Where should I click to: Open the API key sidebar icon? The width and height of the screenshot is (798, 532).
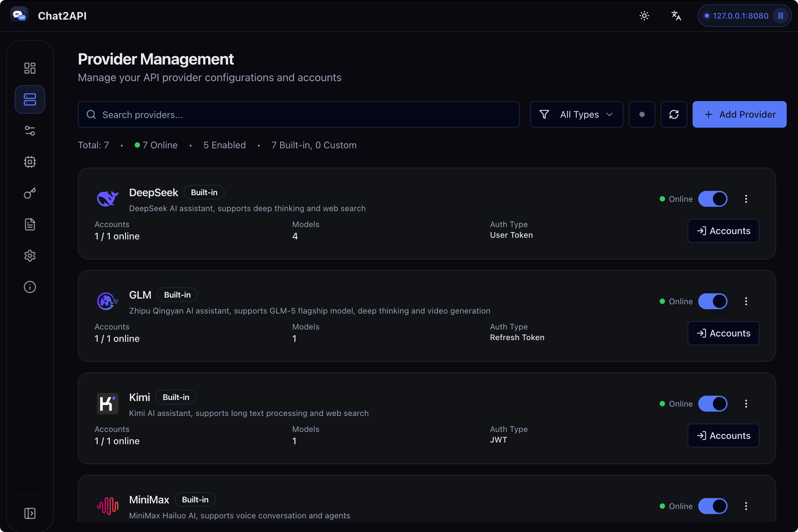tap(30, 193)
